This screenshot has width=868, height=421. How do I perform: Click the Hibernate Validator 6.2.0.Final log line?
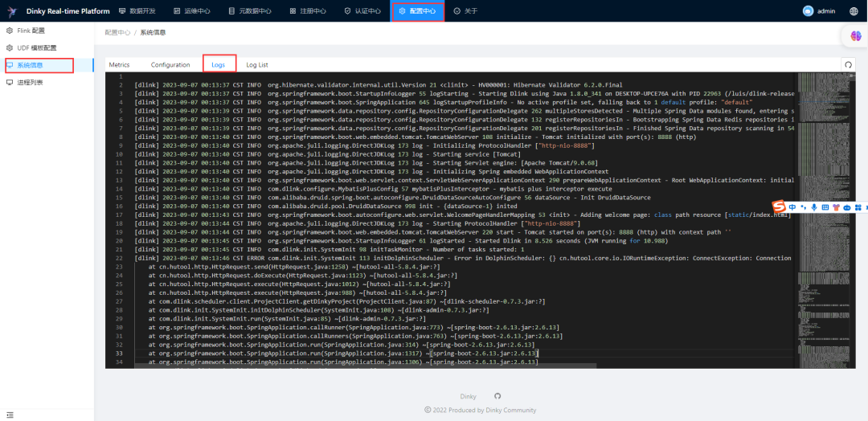378,85
